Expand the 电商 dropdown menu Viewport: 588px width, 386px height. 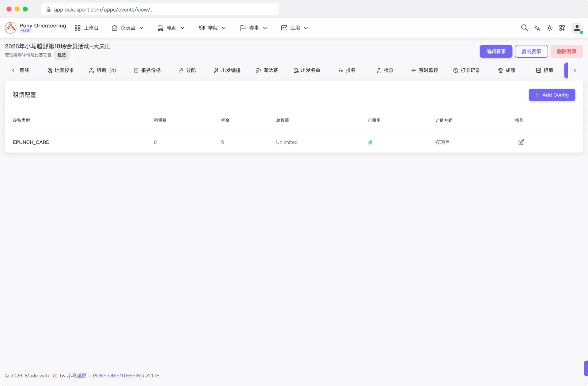point(171,28)
